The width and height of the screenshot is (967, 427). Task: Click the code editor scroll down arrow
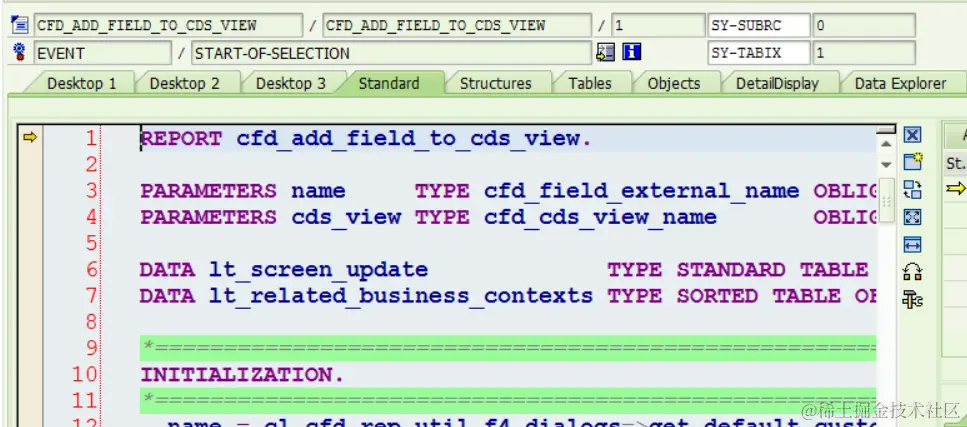click(886, 165)
